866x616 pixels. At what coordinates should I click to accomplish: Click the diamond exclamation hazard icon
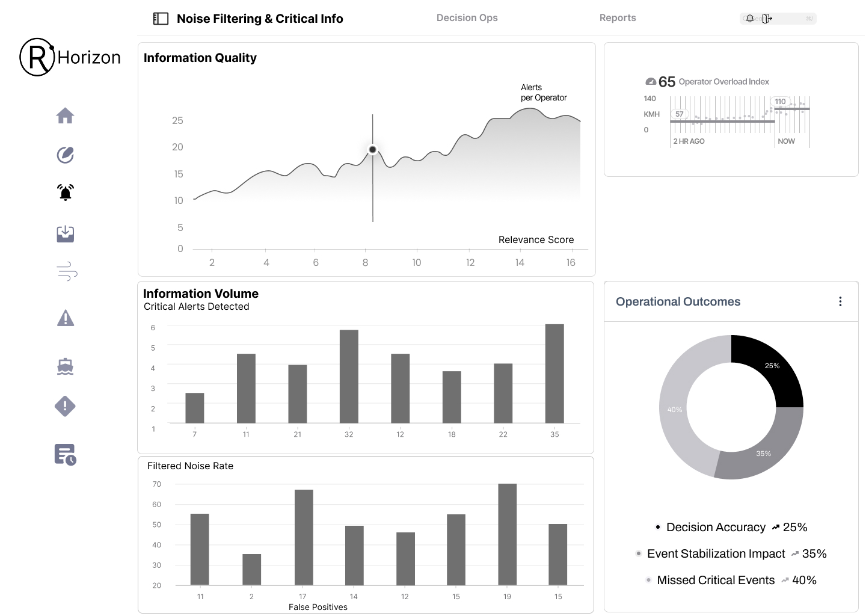(65, 407)
